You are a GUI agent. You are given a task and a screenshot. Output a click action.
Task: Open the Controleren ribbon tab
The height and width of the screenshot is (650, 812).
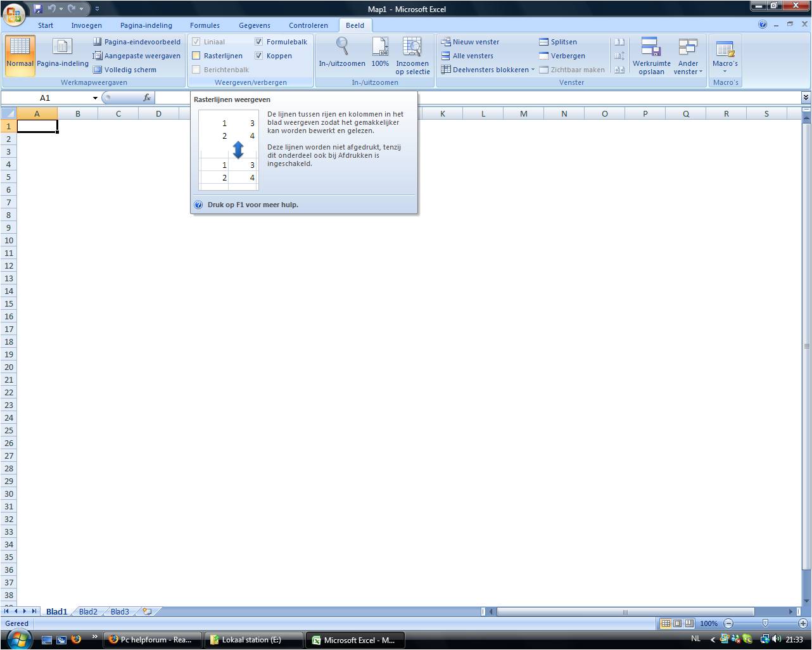(x=308, y=25)
